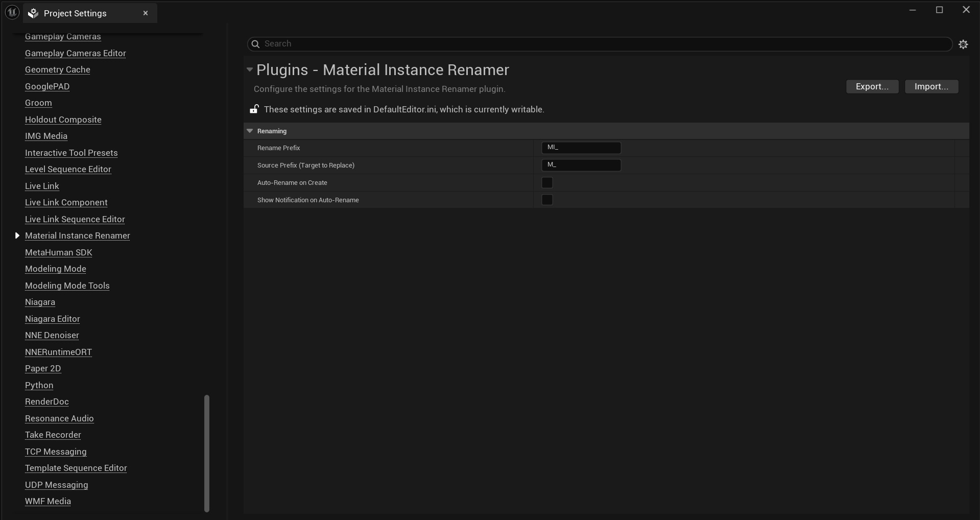Click the Import button
The height and width of the screenshot is (520, 980).
pos(930,86)
